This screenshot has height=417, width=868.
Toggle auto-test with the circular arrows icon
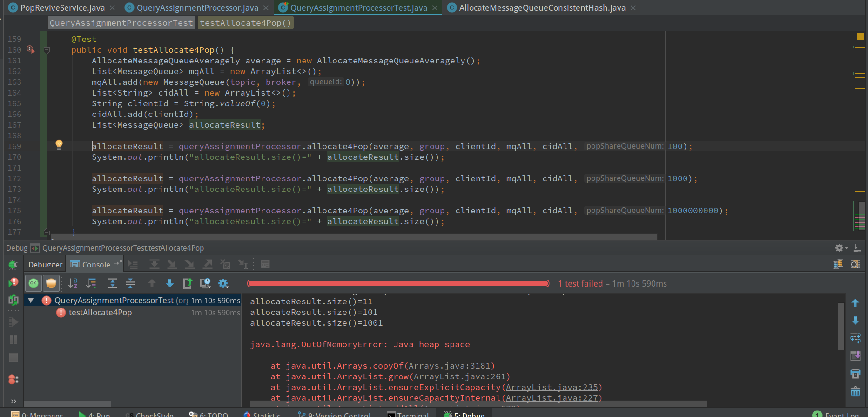pyautogui.click(x=13, y=301)
